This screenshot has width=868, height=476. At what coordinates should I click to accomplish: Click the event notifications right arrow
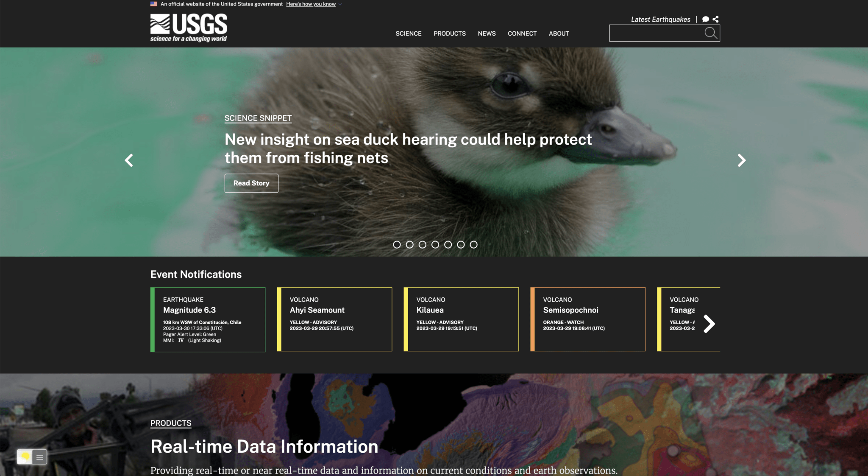pyautogui.click(x=709, y=324)
